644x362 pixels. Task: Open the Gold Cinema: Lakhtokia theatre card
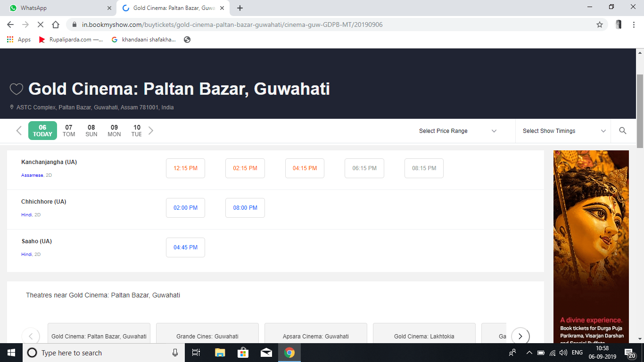pos(424,333)
